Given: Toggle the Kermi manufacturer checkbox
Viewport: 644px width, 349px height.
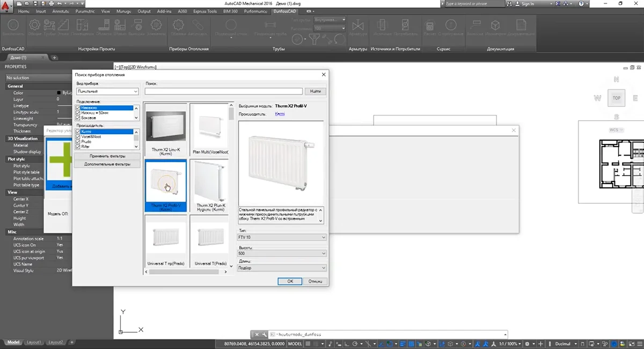Looking at the screenshot, I should tap(78, 132).
